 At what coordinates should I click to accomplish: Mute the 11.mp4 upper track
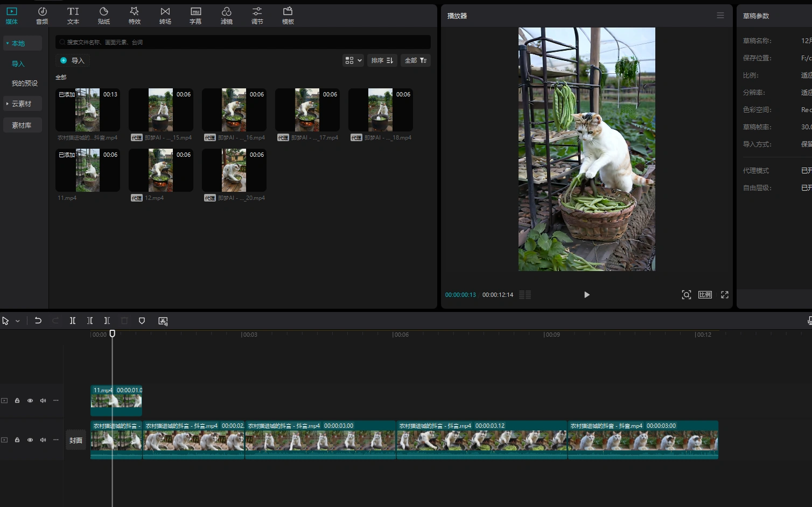(43, 400)
